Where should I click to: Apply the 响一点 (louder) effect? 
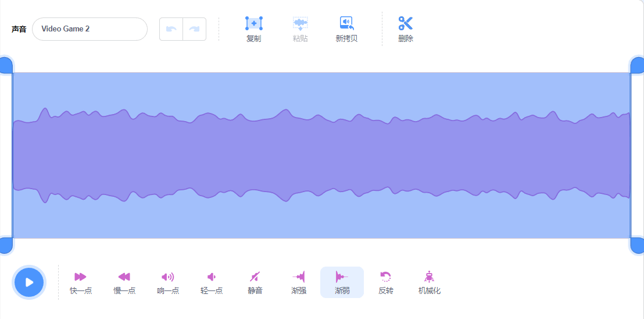(x=167, y=277)
